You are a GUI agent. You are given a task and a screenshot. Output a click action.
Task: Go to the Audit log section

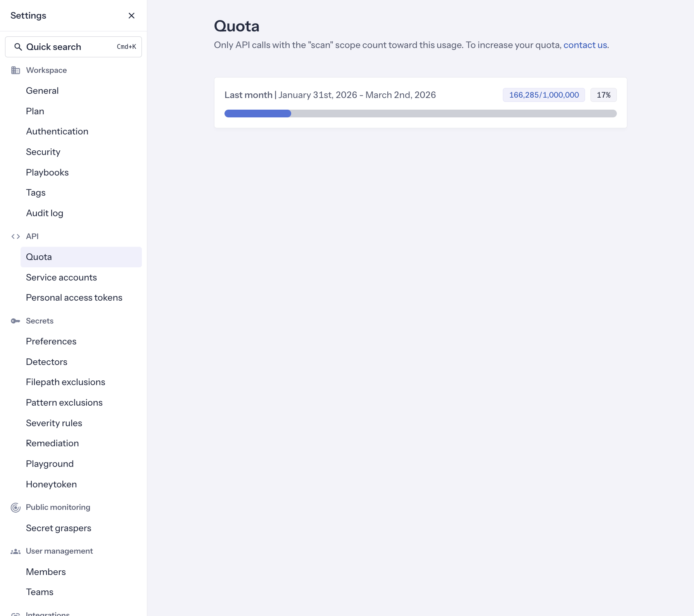[x=45, y=213]
